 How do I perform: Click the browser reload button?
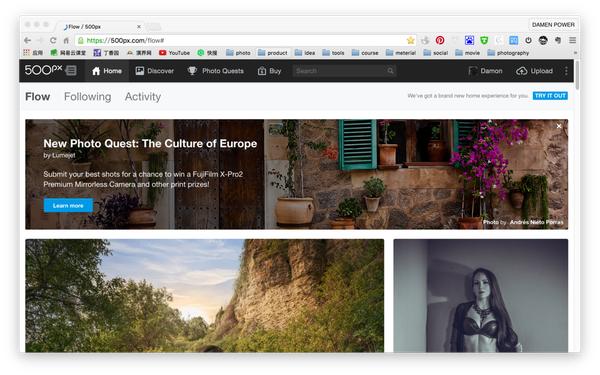pos(53,40)
